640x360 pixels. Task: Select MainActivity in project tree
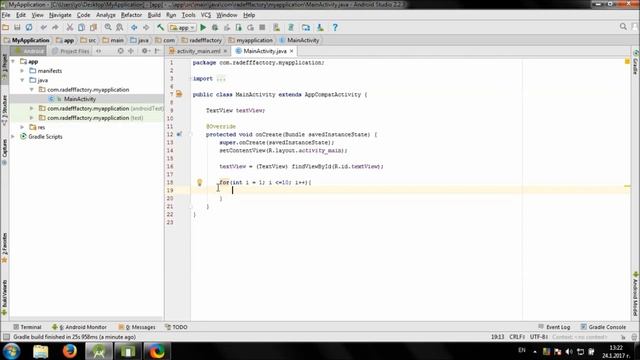pos(80,99)
